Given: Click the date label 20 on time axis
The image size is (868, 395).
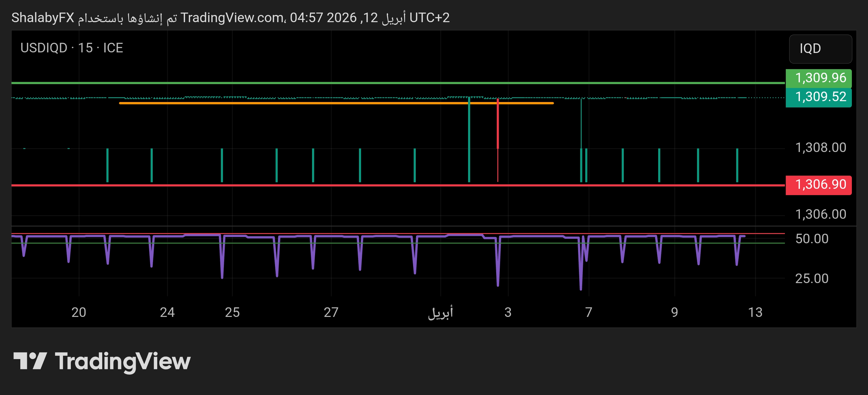Looking at the screenshot, I should [79, 312].
